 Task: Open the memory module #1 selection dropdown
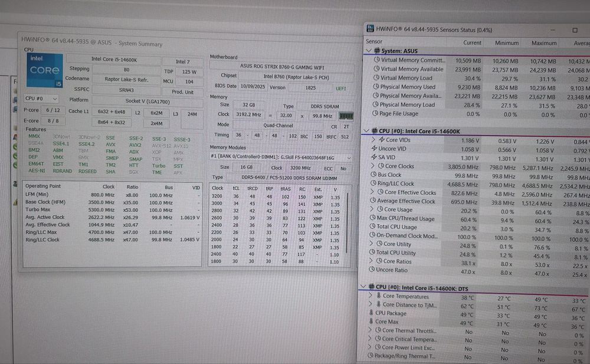pos(281,158)
